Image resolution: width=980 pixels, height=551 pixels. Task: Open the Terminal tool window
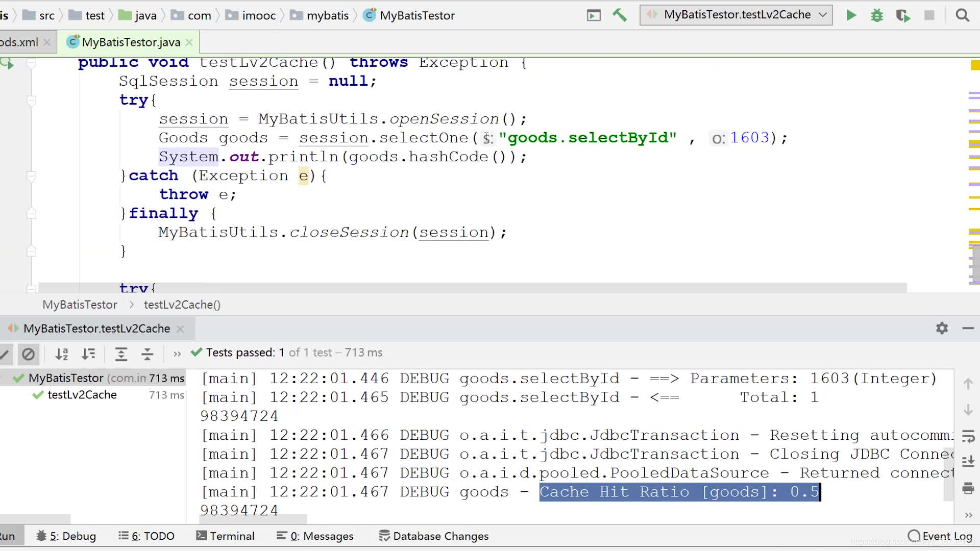[225, 536]
